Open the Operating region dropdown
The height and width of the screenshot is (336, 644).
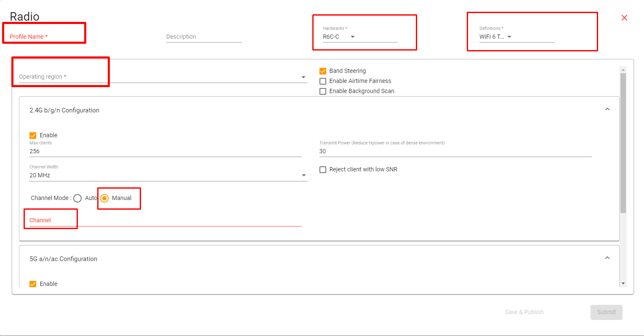(x=163, y=77)
